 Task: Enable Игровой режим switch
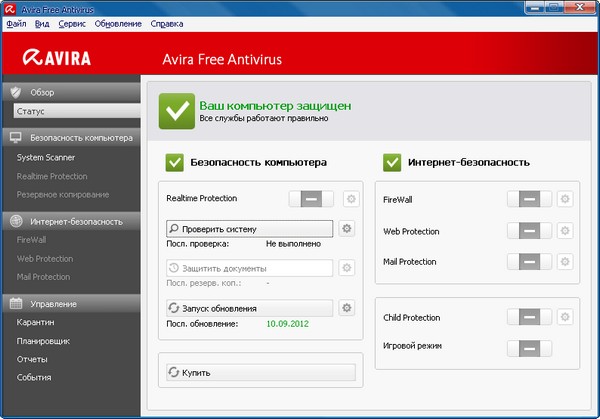point(529,347)
